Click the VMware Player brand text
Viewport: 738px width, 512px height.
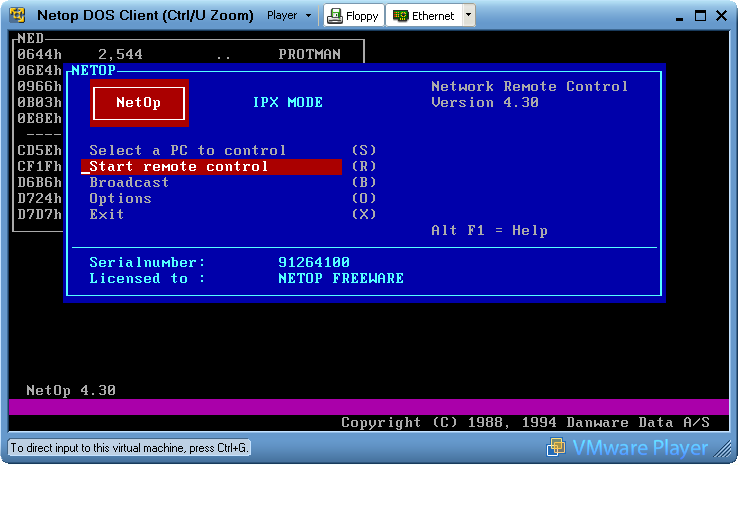(640, 448)
